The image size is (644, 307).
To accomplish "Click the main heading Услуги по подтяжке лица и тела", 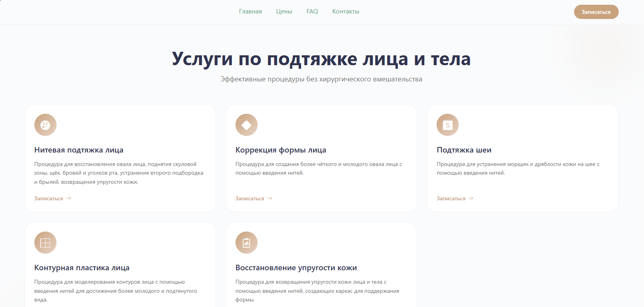I will [321, 59].
